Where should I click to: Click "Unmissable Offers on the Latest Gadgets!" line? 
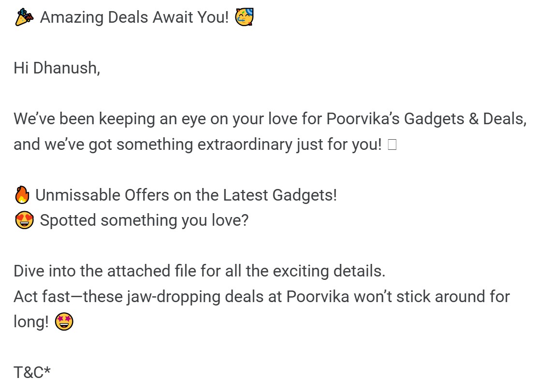(x=186, y=195)
